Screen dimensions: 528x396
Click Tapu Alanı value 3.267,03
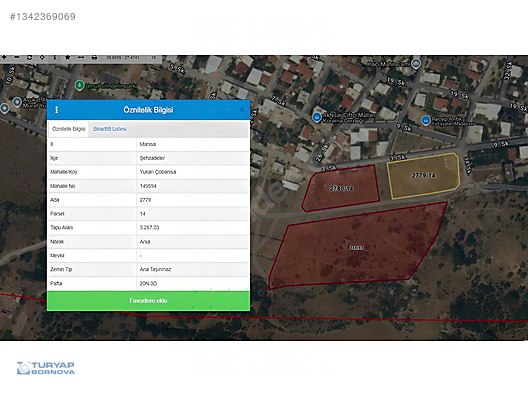click(150, 228)
